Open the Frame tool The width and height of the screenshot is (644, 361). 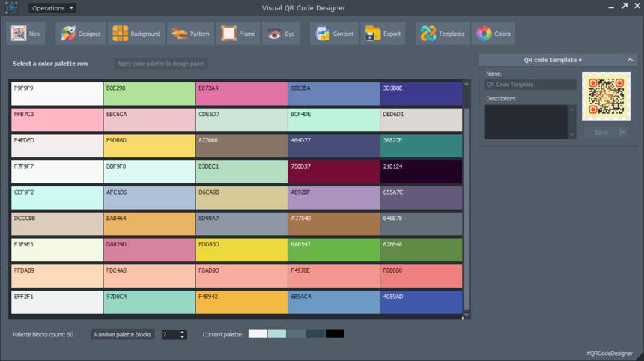click(238, 34)
